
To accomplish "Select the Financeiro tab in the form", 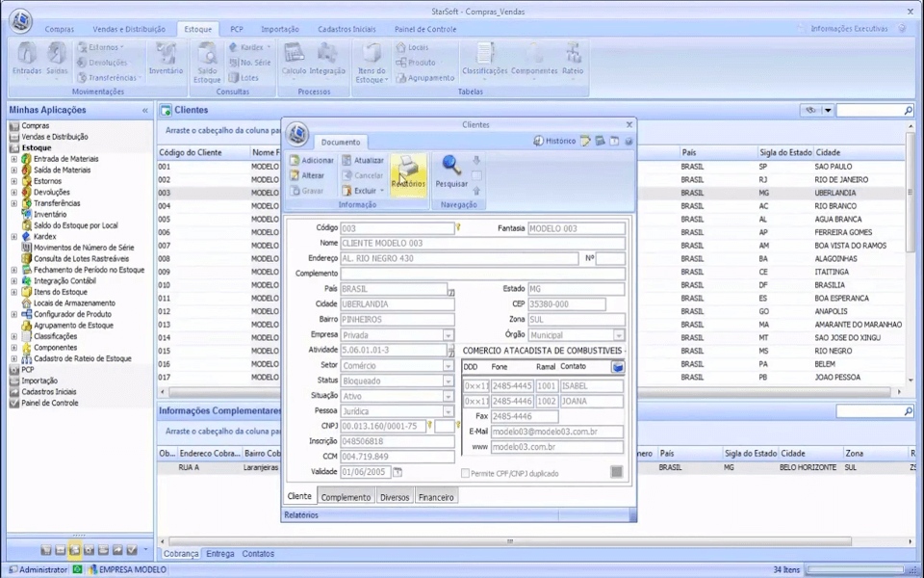I will [435, 497].
